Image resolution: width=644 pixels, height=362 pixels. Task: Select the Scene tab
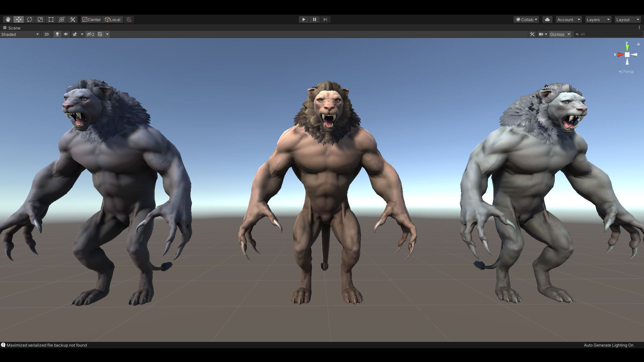pyautogui.click(x=12, y=28)
